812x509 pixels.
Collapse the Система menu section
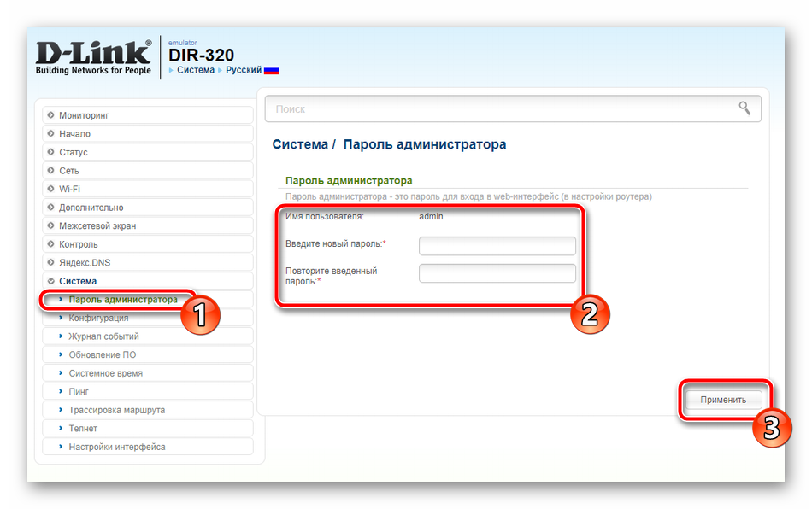pyautogui.click(x=148, y=281)
